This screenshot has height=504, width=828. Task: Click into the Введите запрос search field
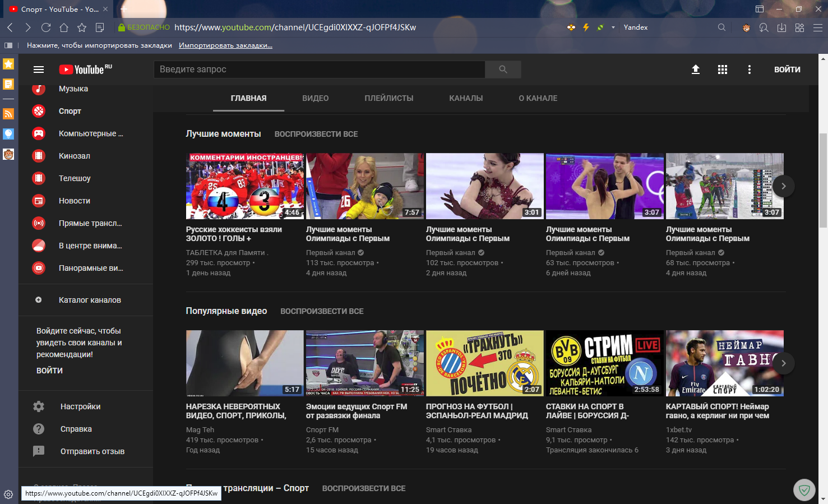coord(320,70)
